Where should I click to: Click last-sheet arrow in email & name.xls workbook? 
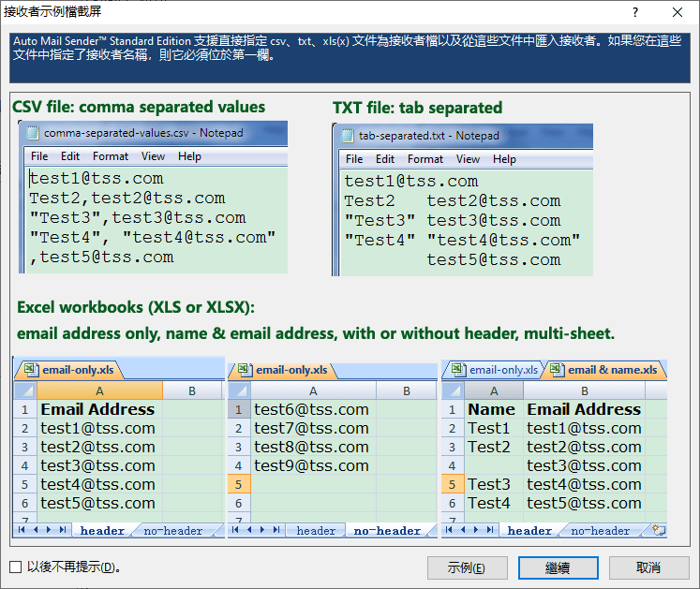[490, 530]
